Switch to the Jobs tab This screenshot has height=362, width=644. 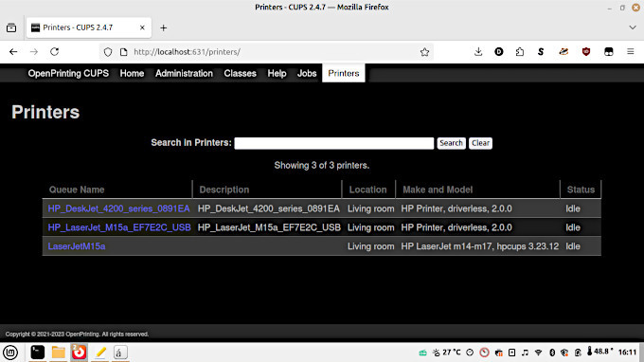pyautogui.click(x=307, y=73)
